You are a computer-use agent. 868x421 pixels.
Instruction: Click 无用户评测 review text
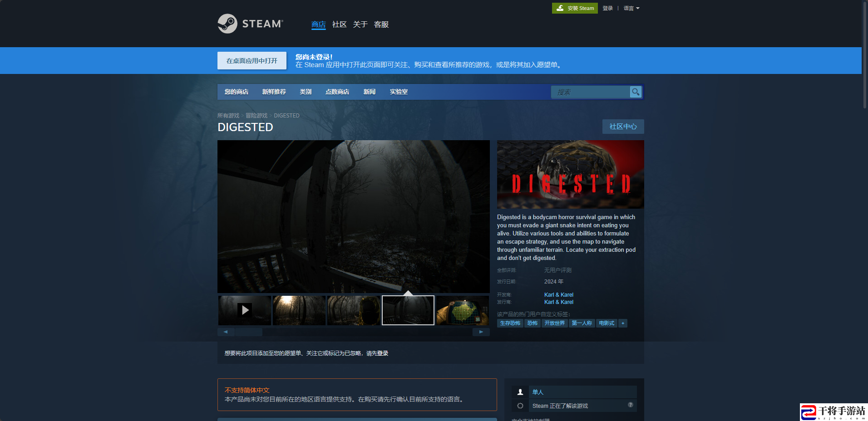pyautogui.click(x=558, y=270)
